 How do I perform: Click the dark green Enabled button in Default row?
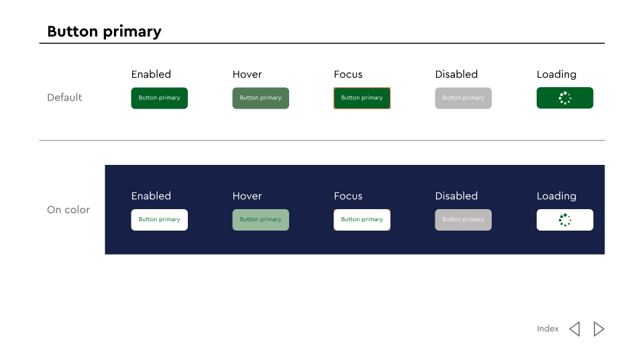pyautogui.click(x=159, y=98)
